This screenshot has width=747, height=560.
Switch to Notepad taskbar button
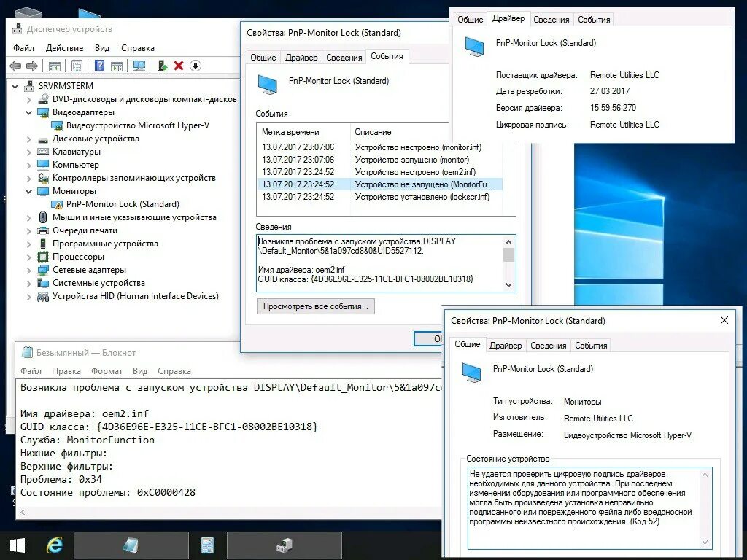click(131, 545)
